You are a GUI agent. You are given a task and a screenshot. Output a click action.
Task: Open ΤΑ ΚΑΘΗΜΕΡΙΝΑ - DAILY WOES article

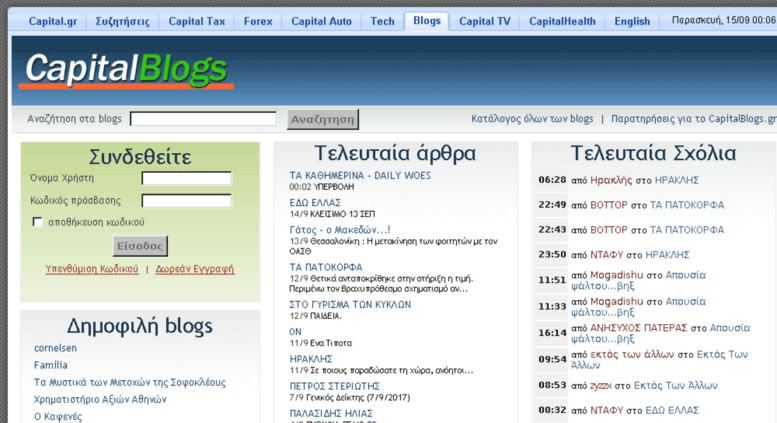coord(360,175)
